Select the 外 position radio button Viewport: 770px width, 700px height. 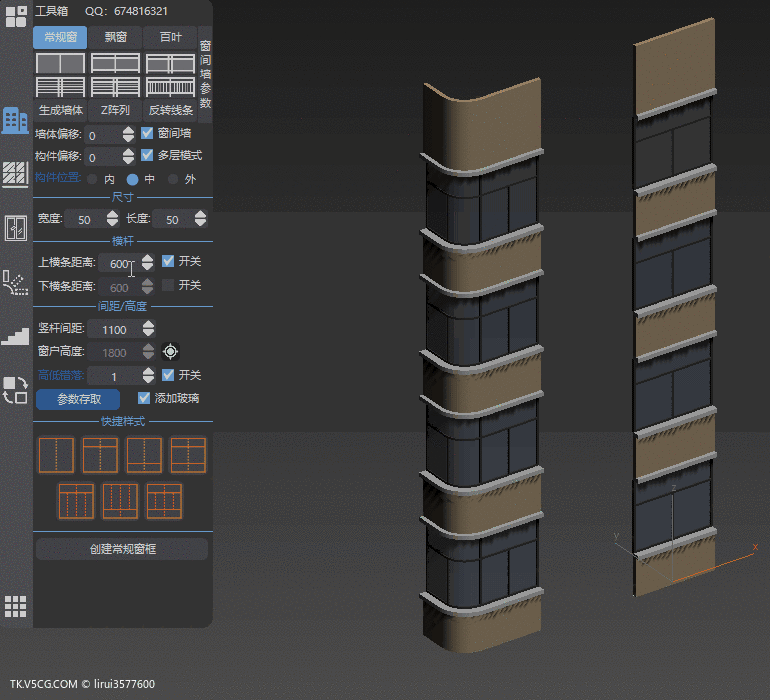(173, 179)
